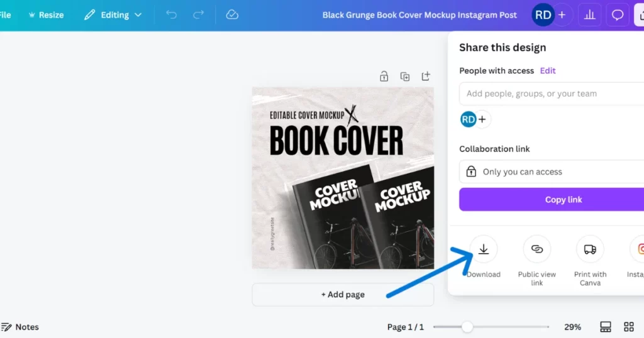Click plus icon next to share panel avatar

coord(482,119)
